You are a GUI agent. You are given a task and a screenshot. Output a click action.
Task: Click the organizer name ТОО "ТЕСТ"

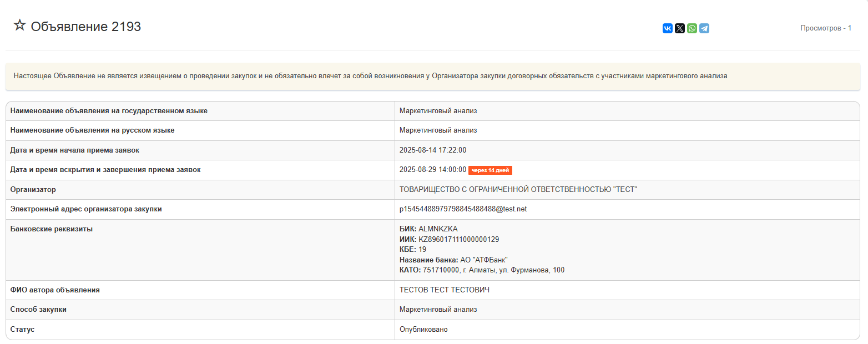[x=518, y=190]
